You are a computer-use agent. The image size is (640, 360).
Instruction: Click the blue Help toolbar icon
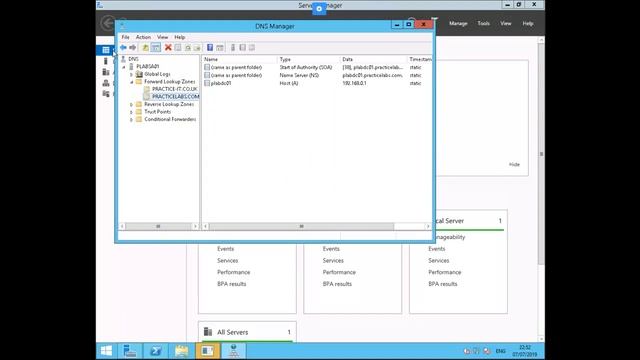tap(210, 48)
